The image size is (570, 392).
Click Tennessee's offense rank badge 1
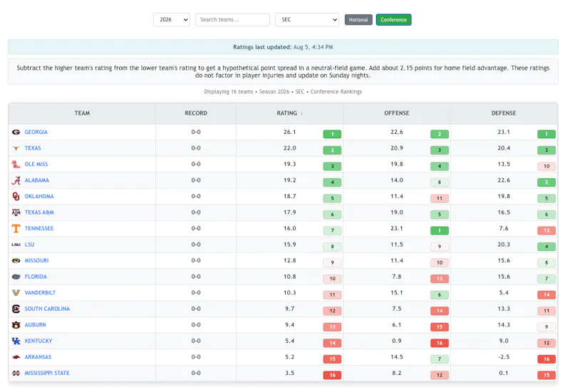(440, 230)
